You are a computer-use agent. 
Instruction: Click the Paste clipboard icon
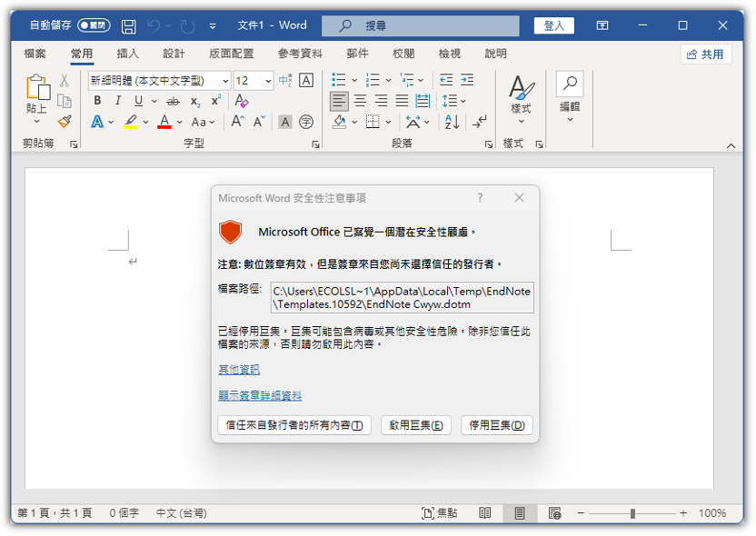[36, 87]
